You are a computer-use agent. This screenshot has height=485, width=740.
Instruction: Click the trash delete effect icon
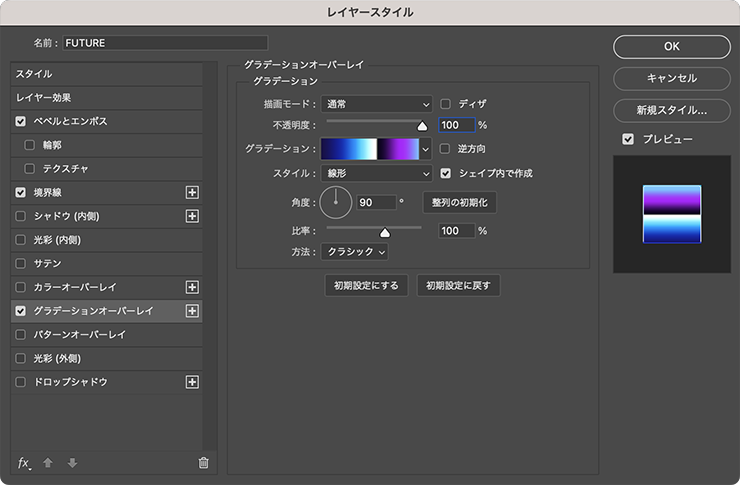coord(203,462)
